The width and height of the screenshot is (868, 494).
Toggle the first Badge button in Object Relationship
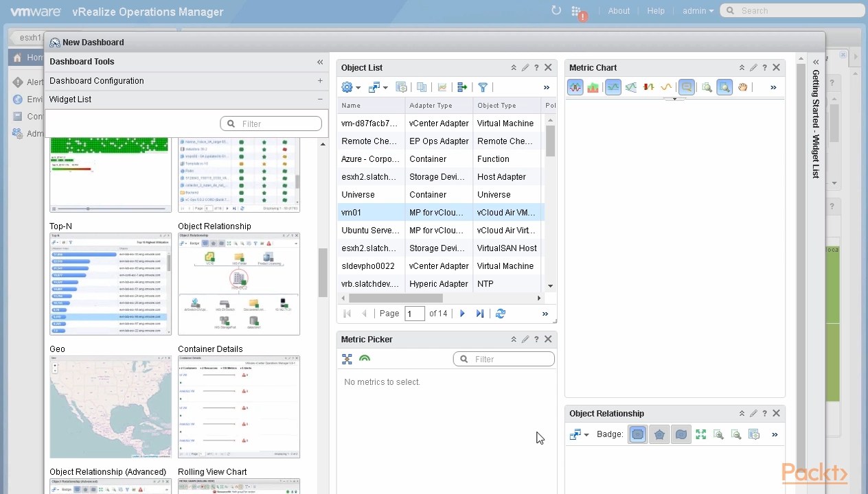(638, 434)
